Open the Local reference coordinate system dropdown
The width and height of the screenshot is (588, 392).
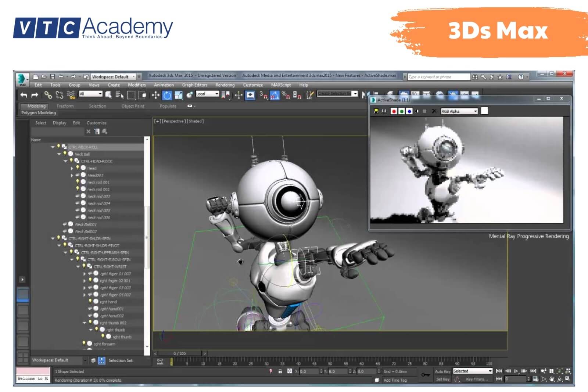(x=207, y=94)
